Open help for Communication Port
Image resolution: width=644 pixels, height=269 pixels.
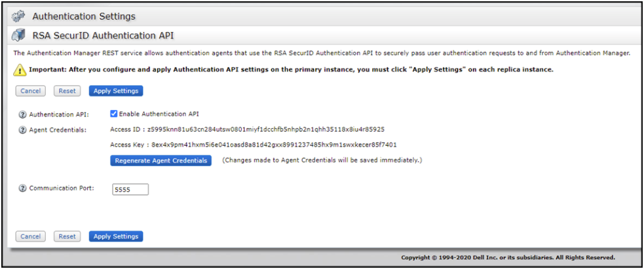pos(22,188)
